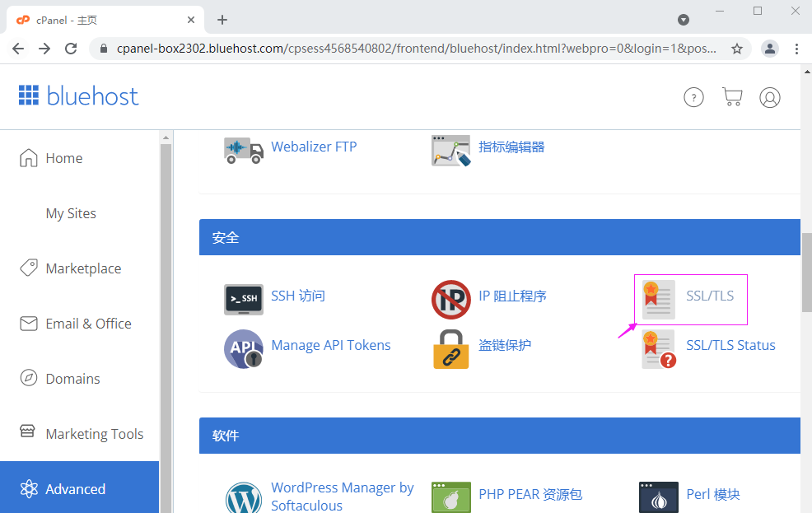Screen dimensions: 812x513
Task: Bookmark page with the star icon
Action: tap(736, 49)
